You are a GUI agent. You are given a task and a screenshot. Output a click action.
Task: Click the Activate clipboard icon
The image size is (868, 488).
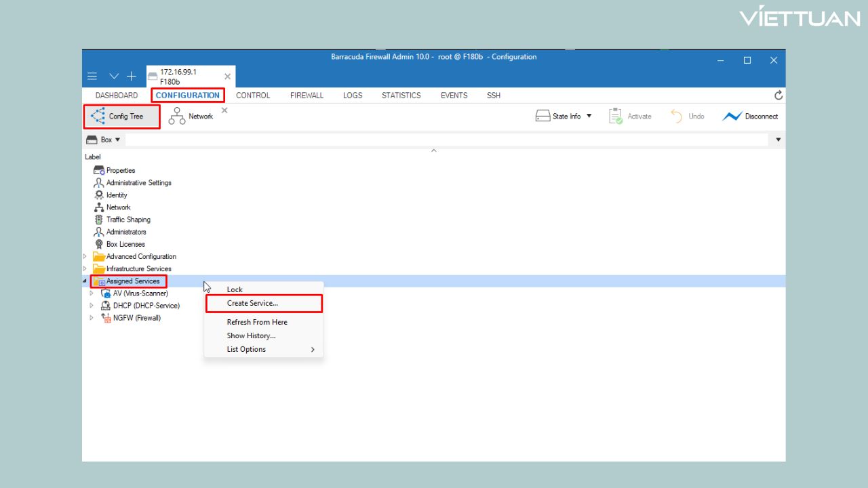click(615, 117)
